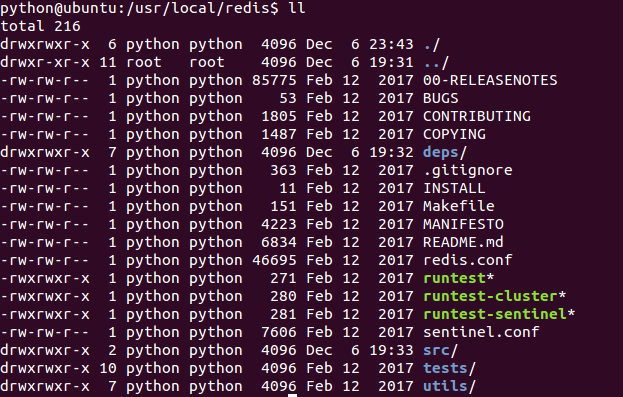Select the file size 53
Screen dimensions: 623x397
click(x=288, y=98)
